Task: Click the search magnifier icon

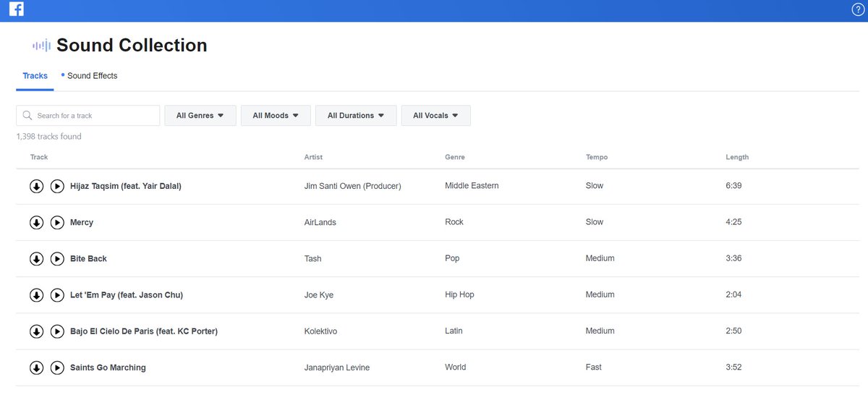Action: 27,115
